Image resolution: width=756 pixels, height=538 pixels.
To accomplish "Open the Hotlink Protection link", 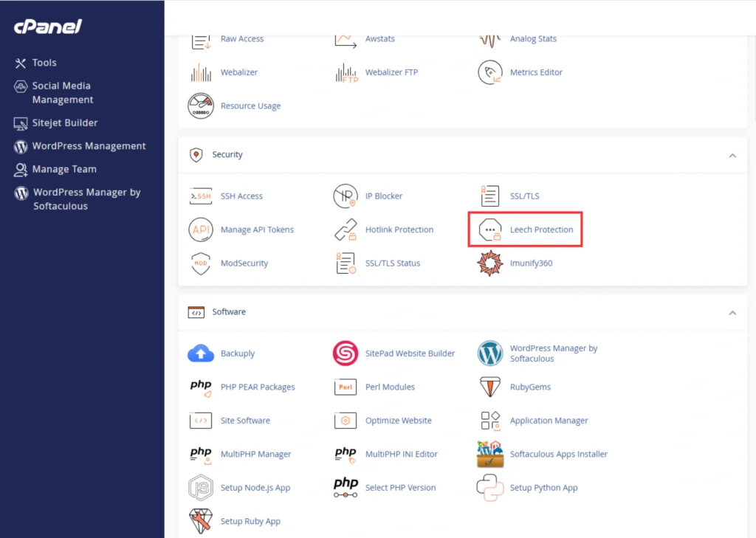I will [x=399, y=230].
